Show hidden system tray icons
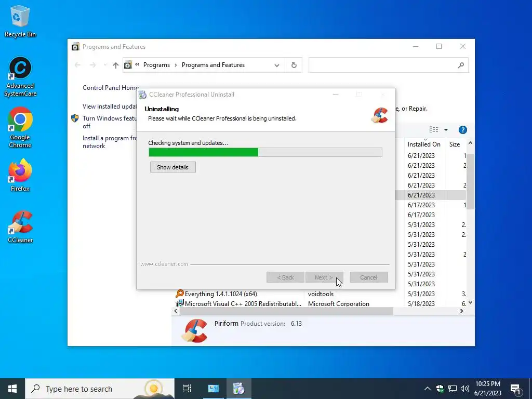 (428, 389)
